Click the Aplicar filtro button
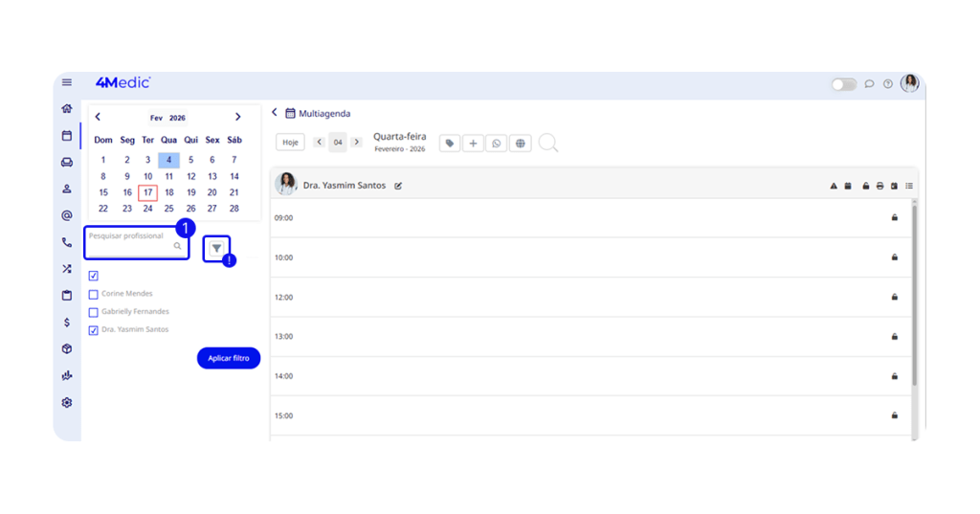The height and width of the screenshot is (514, 980). pyautogui.click(x=229, y=358)
